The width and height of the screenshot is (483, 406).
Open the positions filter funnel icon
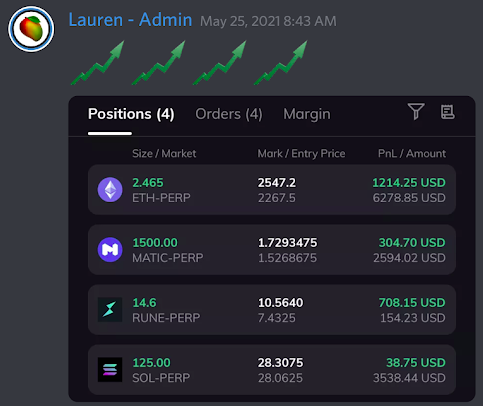tap(416, 111)
